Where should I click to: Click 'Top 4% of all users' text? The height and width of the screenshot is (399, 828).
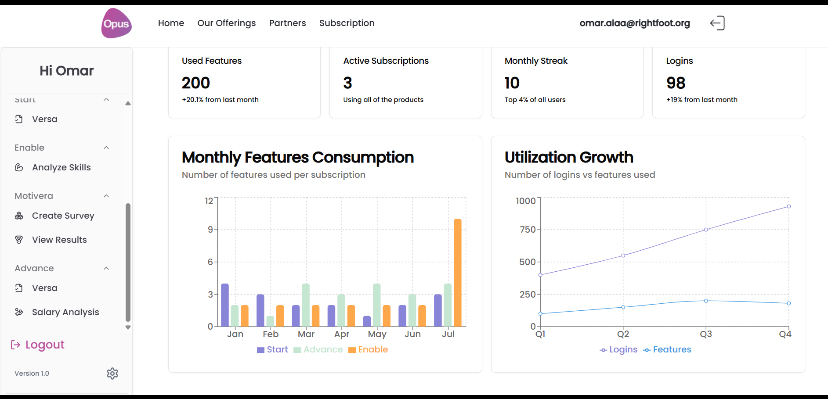535,100
